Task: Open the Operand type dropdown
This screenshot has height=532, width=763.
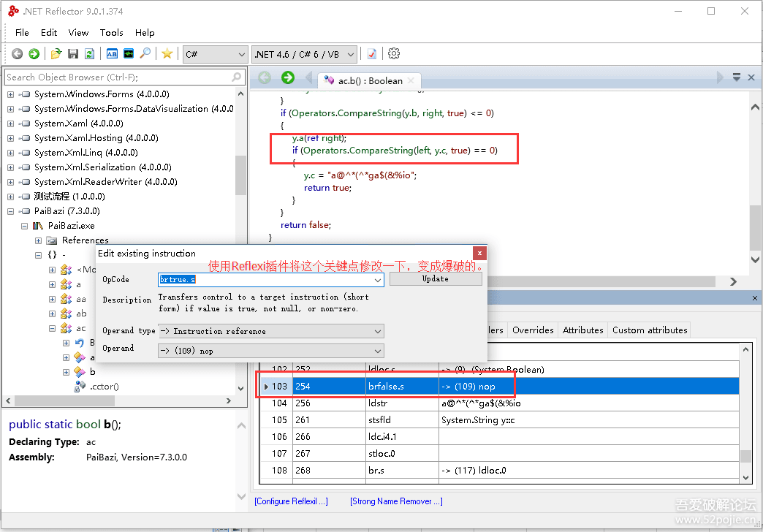Action: [x=378, y=332]
